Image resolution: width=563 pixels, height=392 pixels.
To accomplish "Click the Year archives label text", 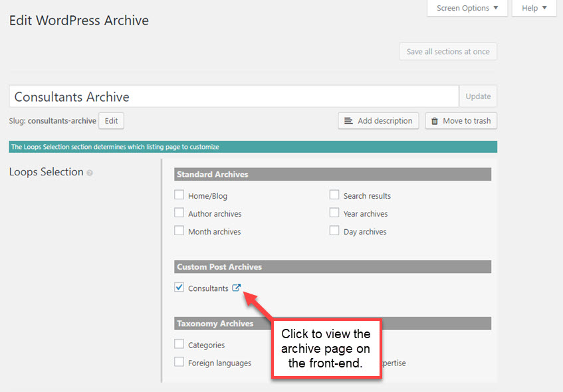I will (366, 214).
